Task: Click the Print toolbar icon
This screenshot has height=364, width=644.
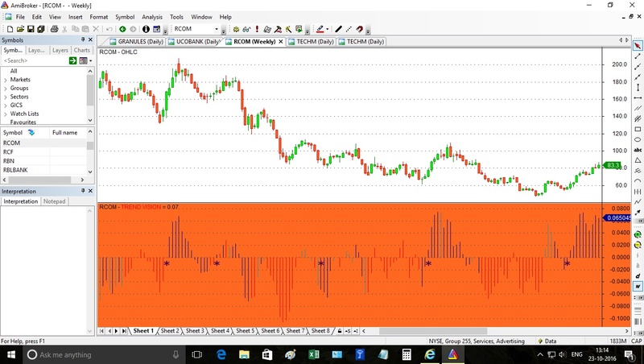Action: [x=54, y=29]
